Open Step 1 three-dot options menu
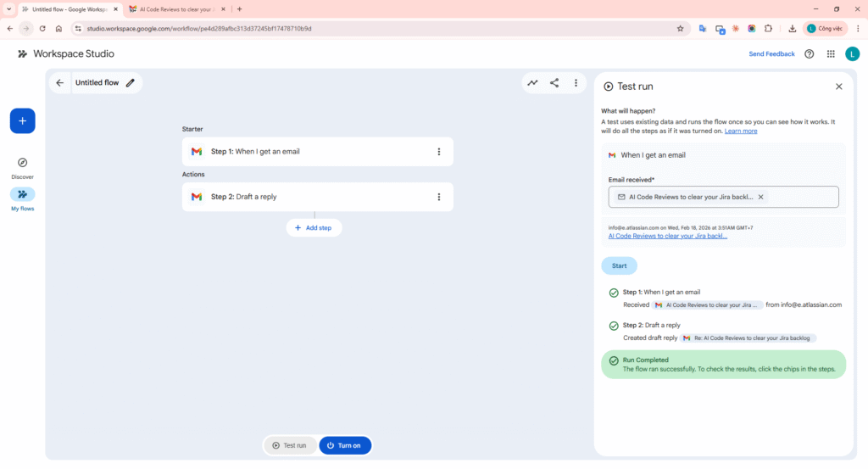Screen dimensions: 868x469 pyautogui.click(x=438, y=152)
